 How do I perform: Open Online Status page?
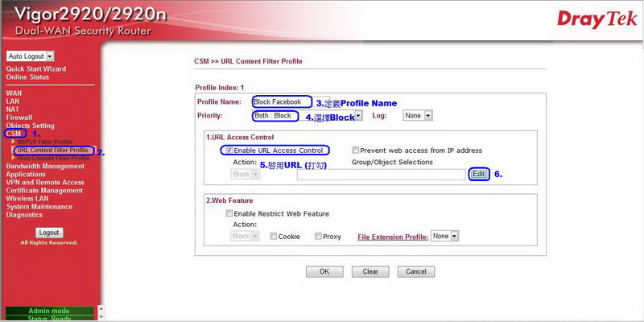point(27,76)
